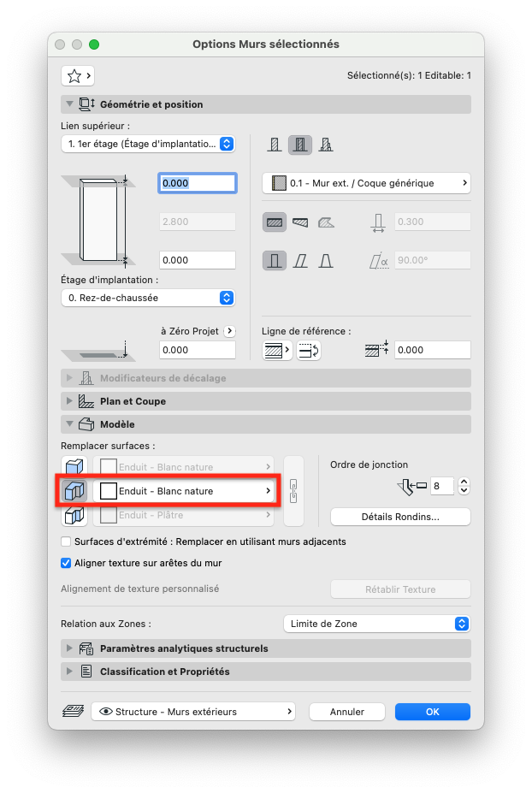Screen dimensions: 532x793
Task: Open the à Zéro Projet reference arrow
Action: coord(229,331)
